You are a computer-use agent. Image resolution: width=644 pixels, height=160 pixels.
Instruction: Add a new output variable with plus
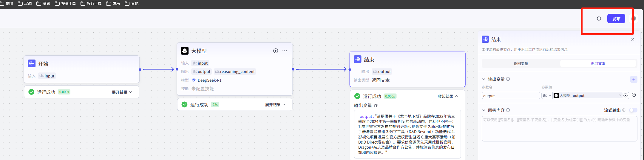coord(634,79)
